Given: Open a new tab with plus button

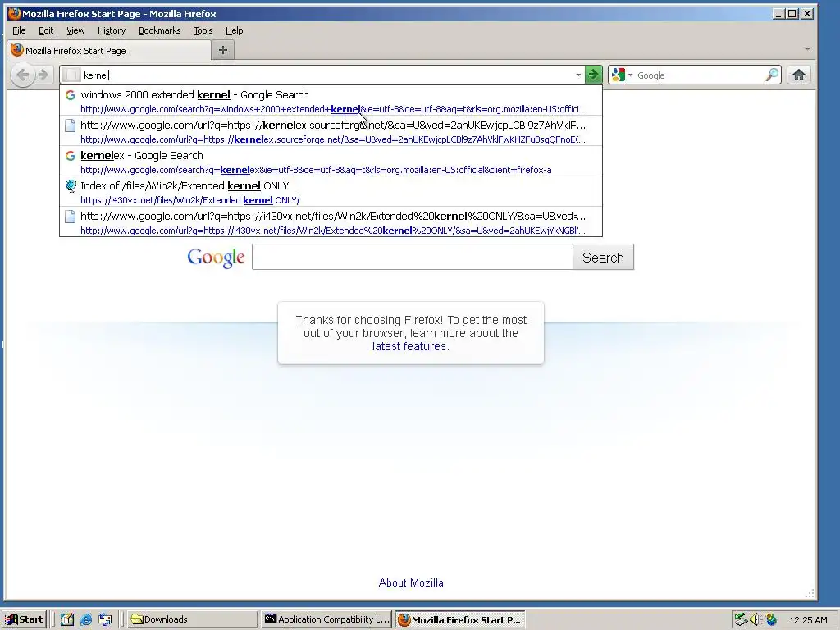Looking at the screenshot, I should pos(223,50).
